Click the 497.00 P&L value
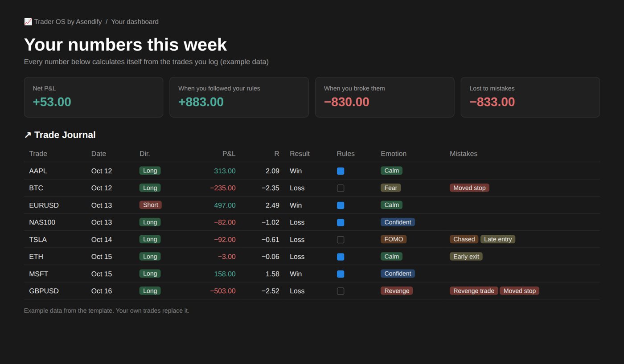Image resolution: width=624 pixels, height=364 pixels. pos(225,205)
